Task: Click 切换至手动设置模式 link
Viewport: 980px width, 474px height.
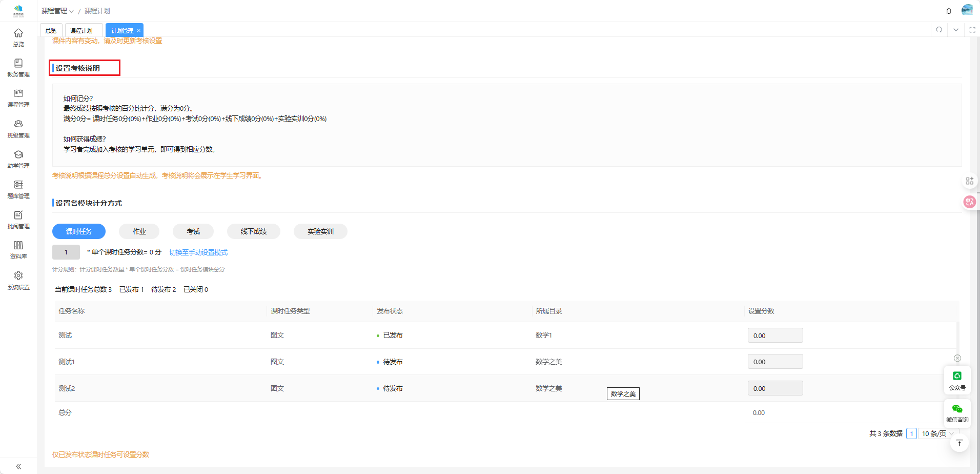Action: click(198, 252)
